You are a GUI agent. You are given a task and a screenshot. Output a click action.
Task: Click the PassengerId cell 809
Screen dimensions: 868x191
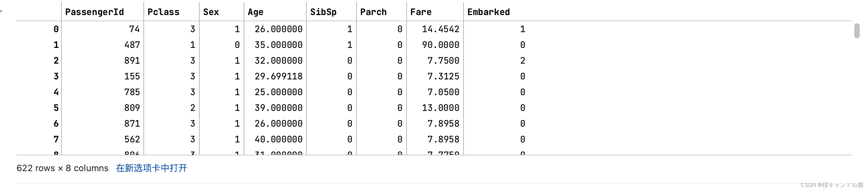tap(132, 108)
